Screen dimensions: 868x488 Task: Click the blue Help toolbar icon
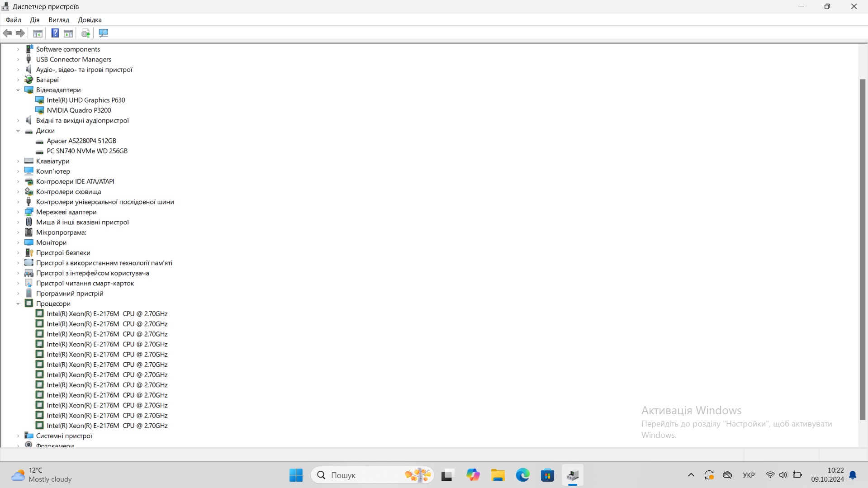click(x=55, y=33)
